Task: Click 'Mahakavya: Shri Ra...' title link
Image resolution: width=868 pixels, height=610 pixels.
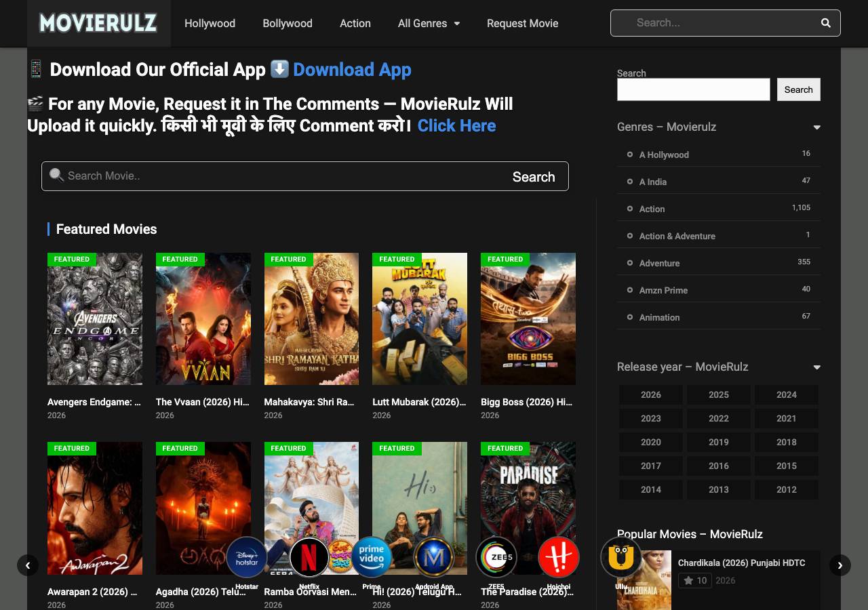Action: 309,402
